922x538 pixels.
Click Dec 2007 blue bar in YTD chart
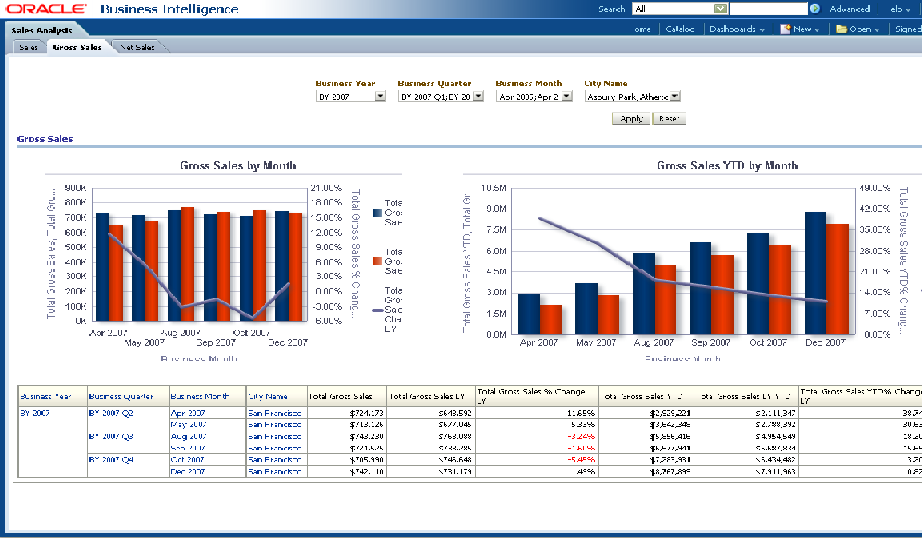click(816, 273)
